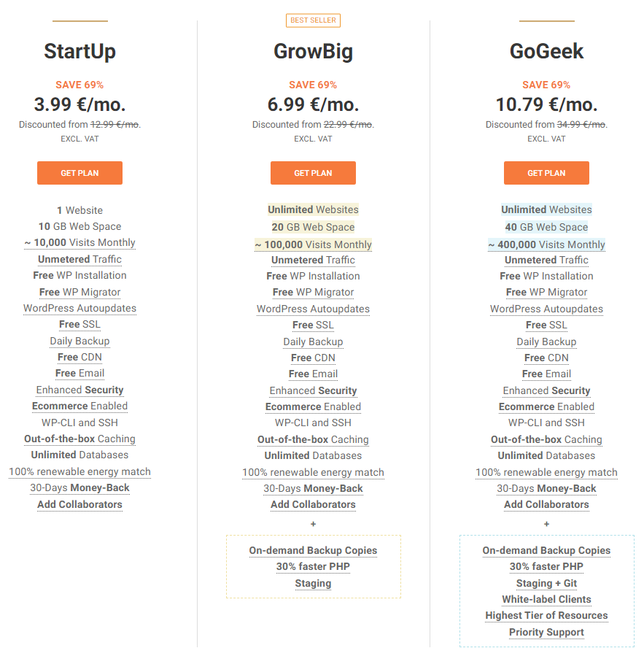Image resolution: width=644 pixels, height=648 pixels.
Task: Click StartUp's 'Out-of-the-box Caching' feature
Action: (x=79, y=439)
